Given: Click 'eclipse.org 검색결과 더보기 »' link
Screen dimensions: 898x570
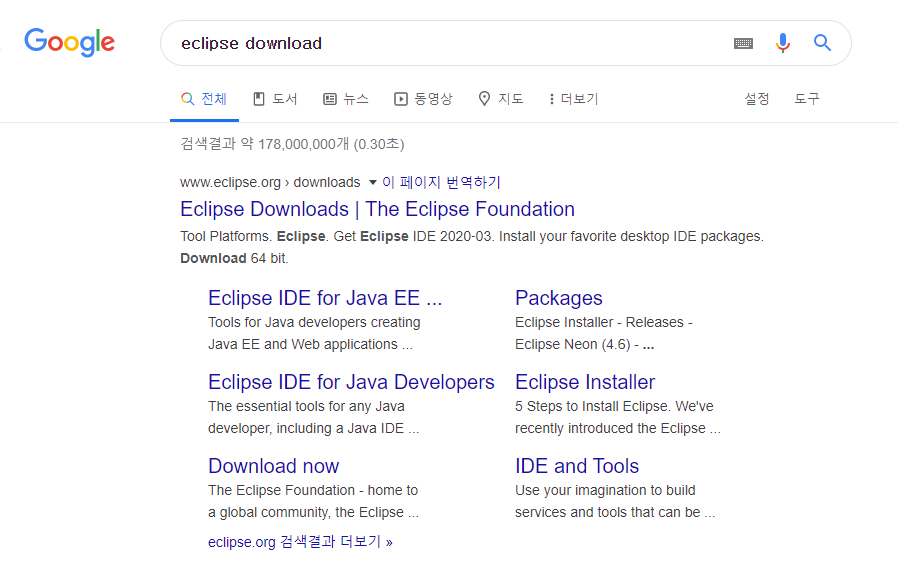Looking at the screenshot, I should (300, 542).
